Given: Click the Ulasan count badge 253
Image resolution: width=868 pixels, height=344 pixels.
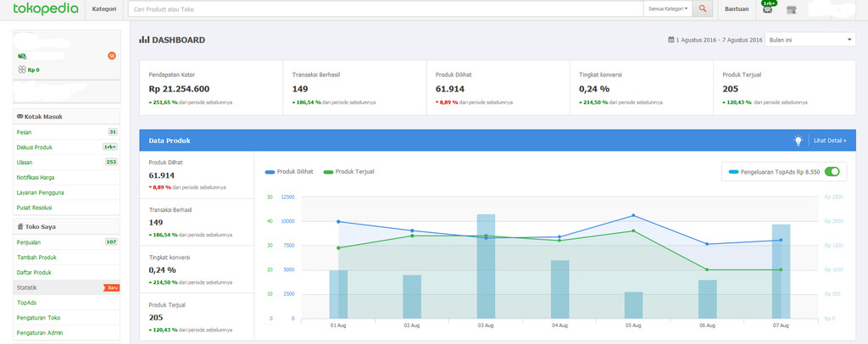Looking at the screenshot, I should [x=111, y=162].
